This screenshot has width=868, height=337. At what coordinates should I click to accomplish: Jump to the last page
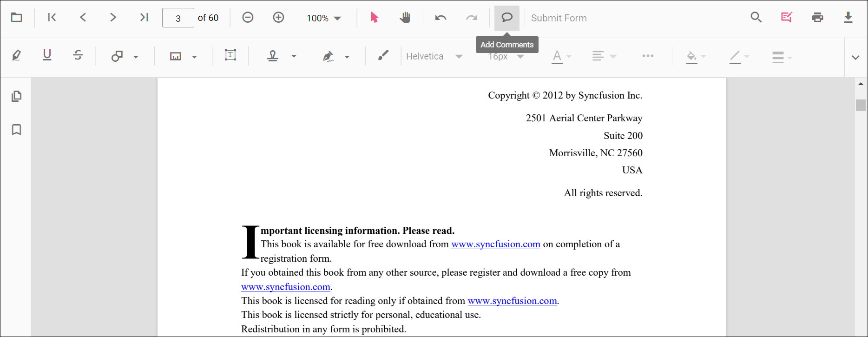[144, 18]
